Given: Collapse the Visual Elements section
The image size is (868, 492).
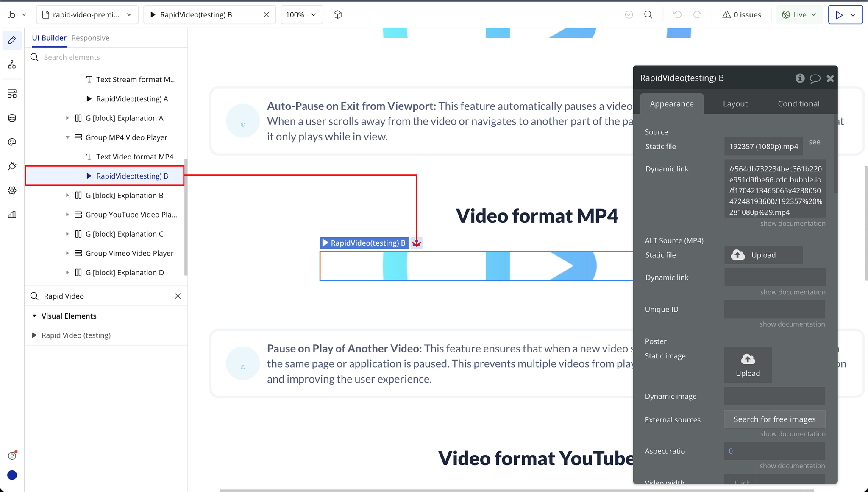Looking at the screenshot, I should tap(34, 316).
